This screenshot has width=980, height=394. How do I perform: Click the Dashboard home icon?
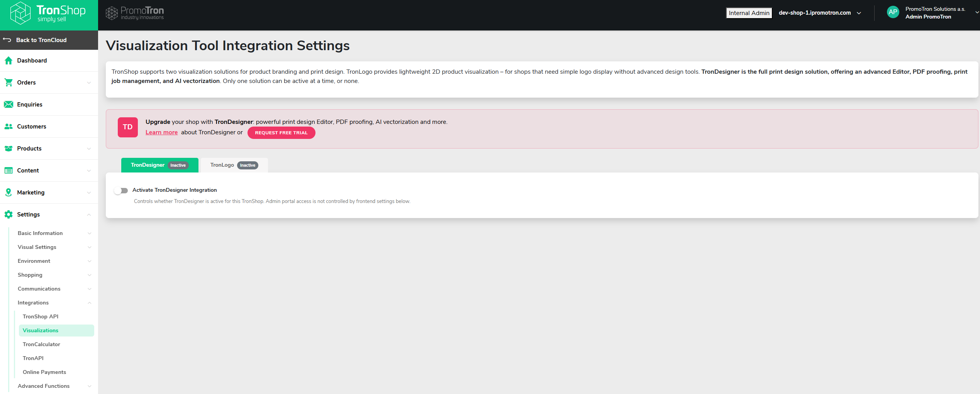coord(8,61)
